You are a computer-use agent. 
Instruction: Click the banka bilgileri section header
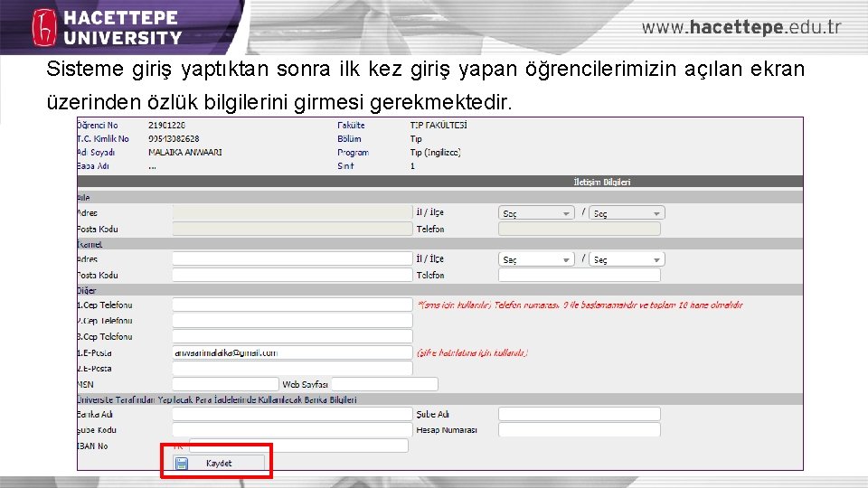(440, 399)
